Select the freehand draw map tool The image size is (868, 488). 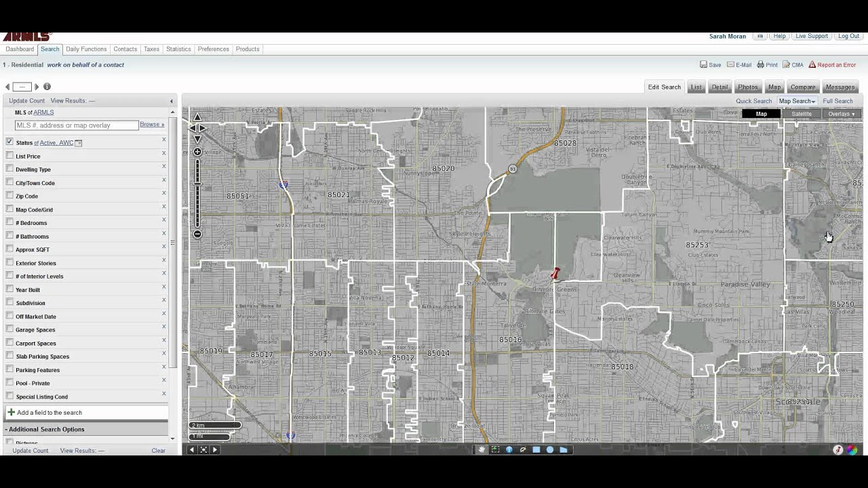523,449
